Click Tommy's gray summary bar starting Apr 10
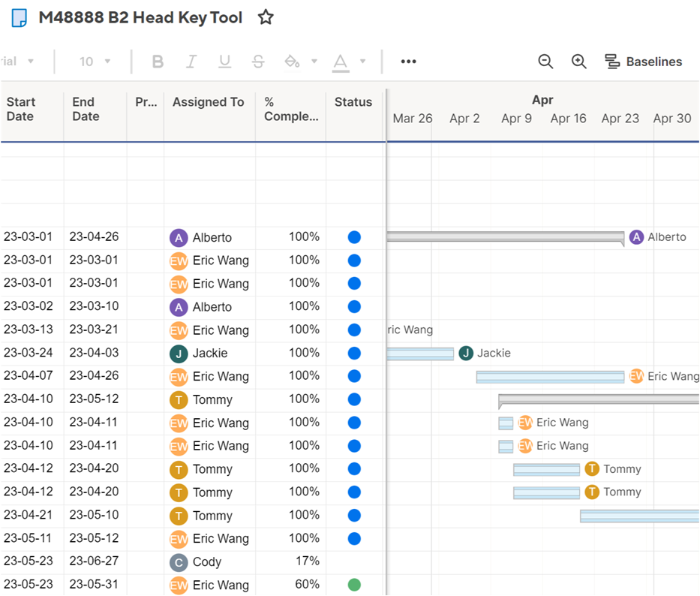The width and height of the screenshot is (700, 596). 599,400
